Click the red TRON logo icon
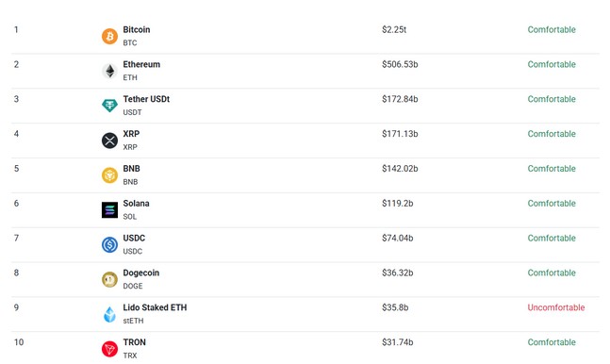The height and width of the screenshot is (364, 610). 109,349
